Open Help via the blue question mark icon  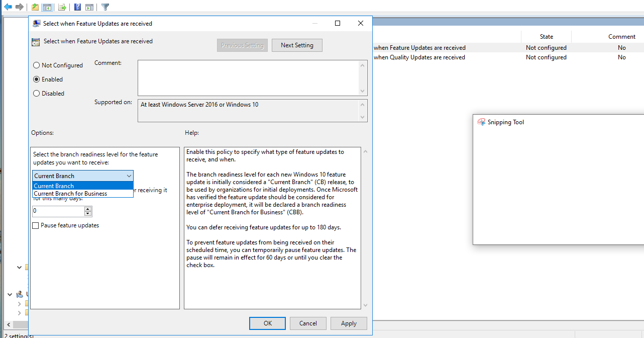point(76,7)
